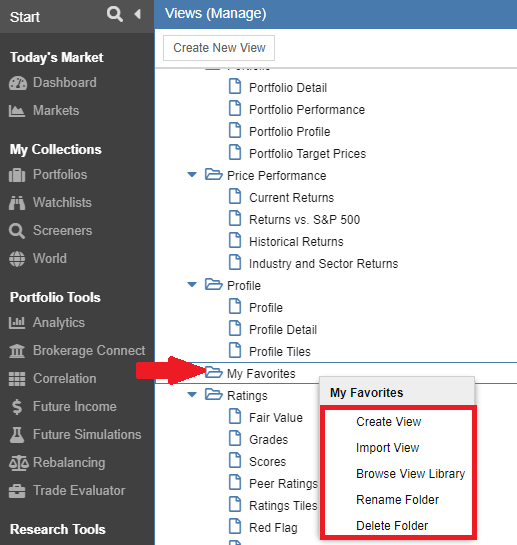Image resolution: width=517 pixels, height=545 pixels.
Task: Choose Rename Folder in context menu
Action: coord(397,499)
